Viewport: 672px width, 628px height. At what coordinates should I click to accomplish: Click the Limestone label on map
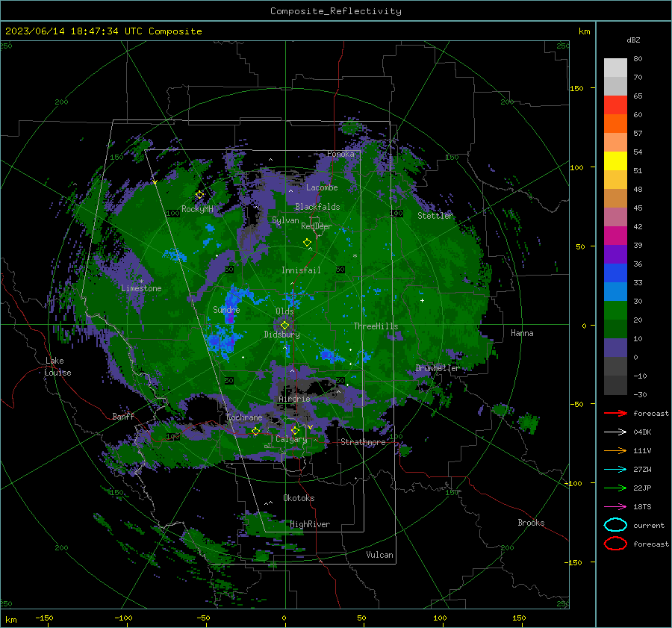coord(141,288)
